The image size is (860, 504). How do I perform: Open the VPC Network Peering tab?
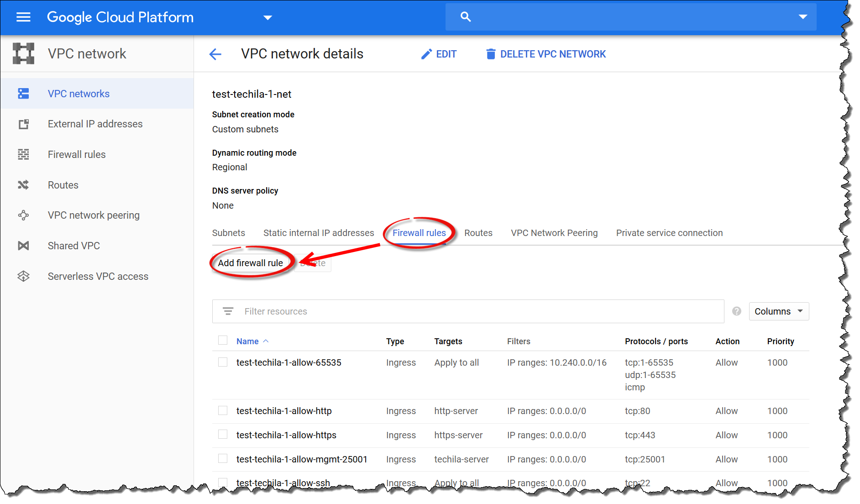554,233
